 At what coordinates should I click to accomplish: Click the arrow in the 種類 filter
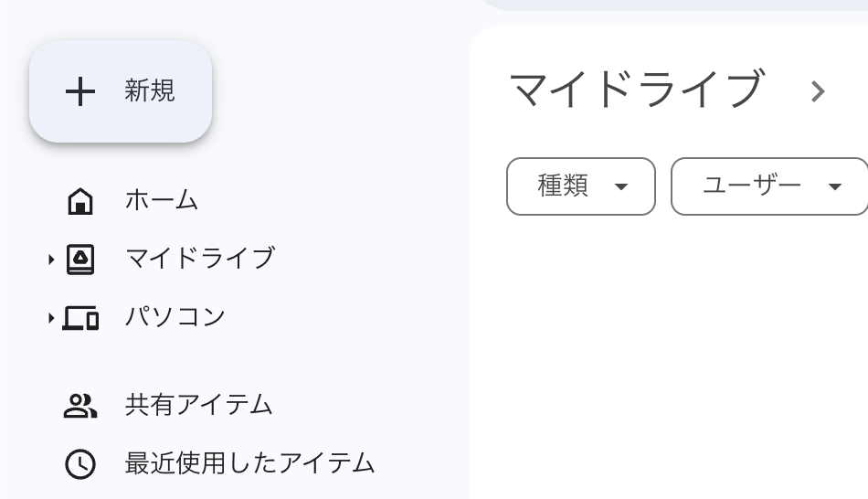coord(621,187)
